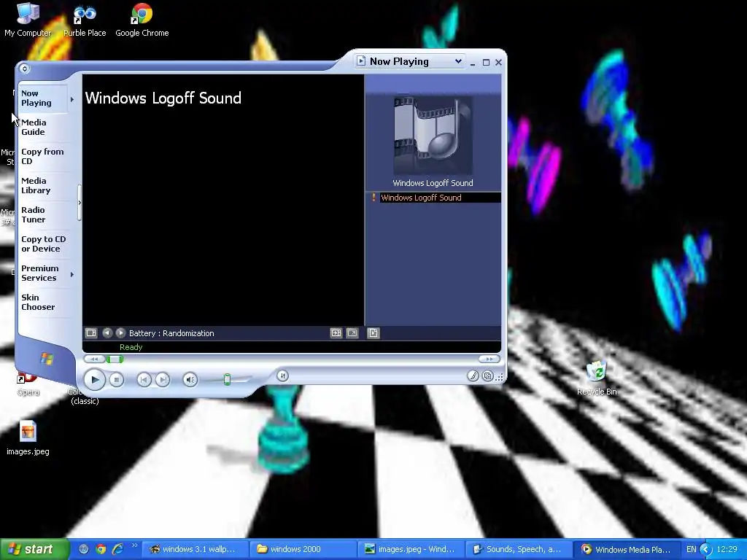
Task: Switch to skin mode icon
Action: click(x=488, y=376)
